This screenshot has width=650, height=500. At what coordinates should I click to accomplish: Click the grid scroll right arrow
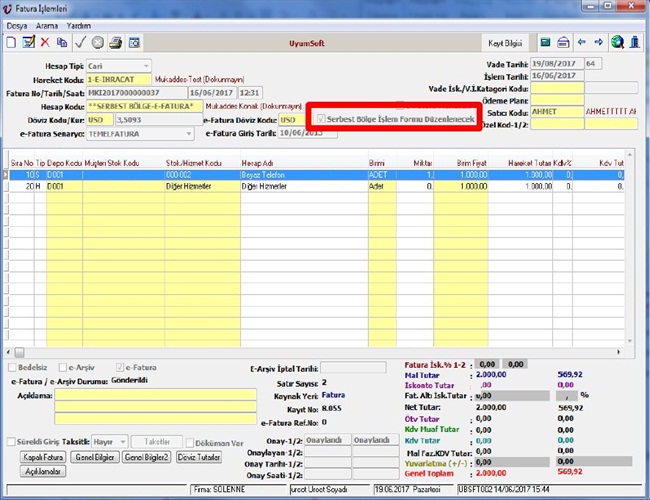pos(618,352)
